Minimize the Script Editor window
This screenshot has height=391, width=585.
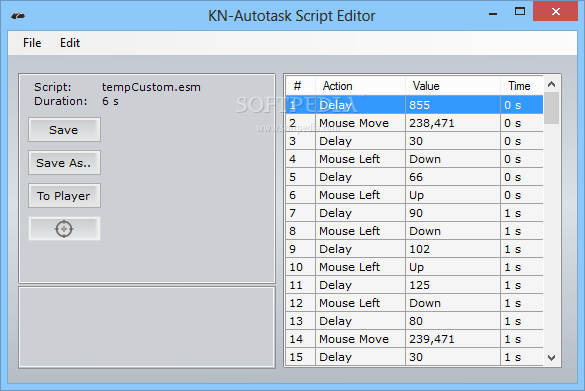(493, 13)
